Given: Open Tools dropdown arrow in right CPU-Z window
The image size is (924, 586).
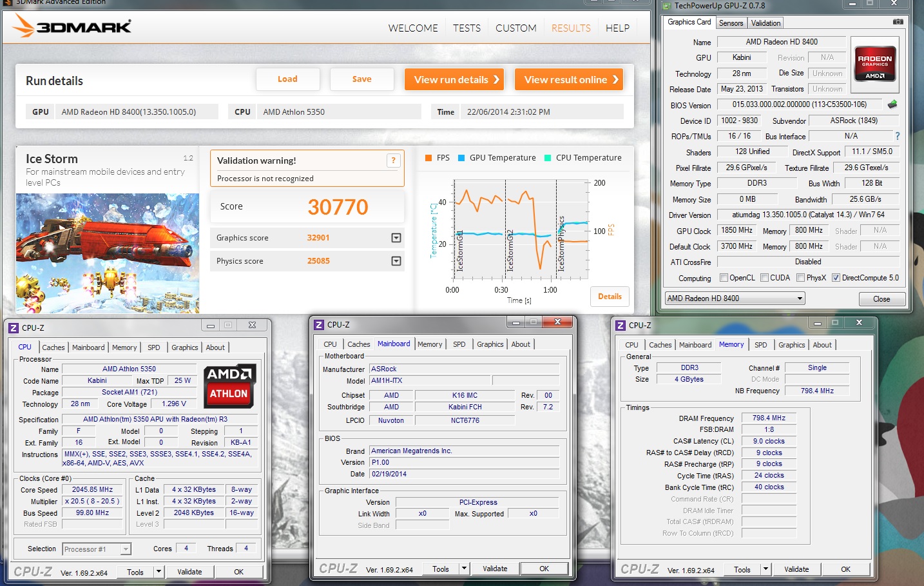Looking at the screenshot, I should [765, 569].
